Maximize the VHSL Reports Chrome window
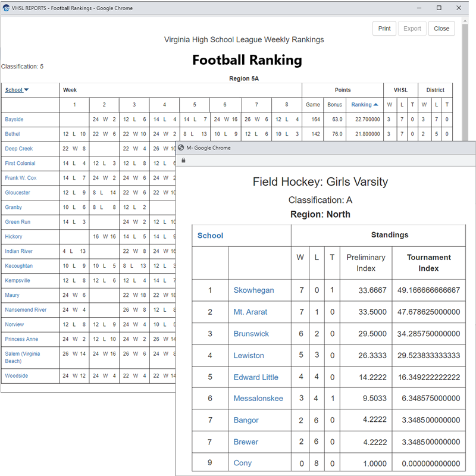The image size is (476, 476). pyautogui.click(x=439, y=8)
